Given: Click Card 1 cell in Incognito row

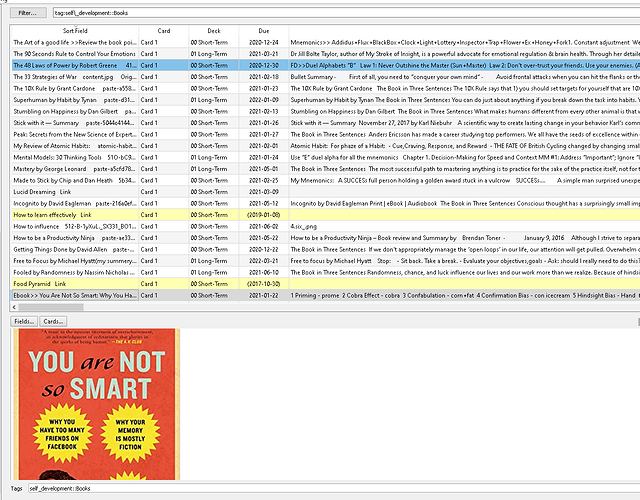Looking at the screenshot, I should click(x=164, y=203).
